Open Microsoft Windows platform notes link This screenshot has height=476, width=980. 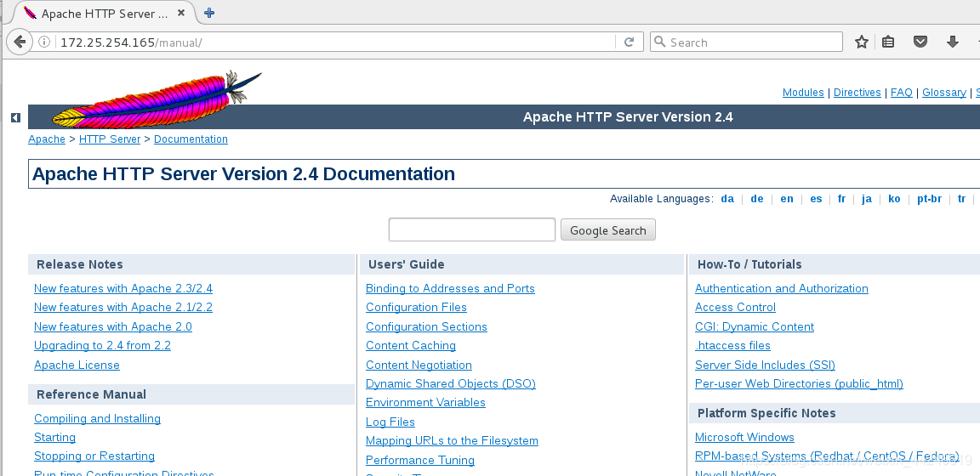tap(744, 437)
